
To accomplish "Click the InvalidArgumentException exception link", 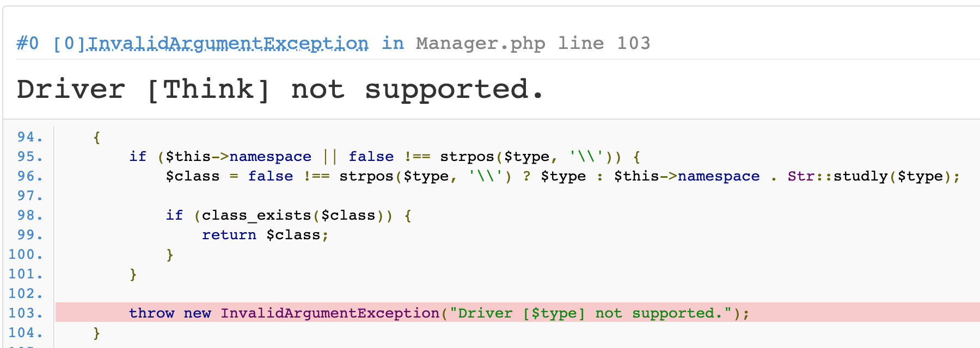I will (228, 43).
